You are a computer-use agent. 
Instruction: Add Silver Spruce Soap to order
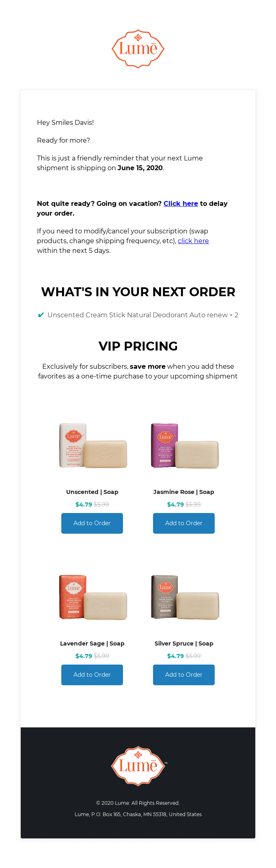pyautogui.click(x=184, y=675)
